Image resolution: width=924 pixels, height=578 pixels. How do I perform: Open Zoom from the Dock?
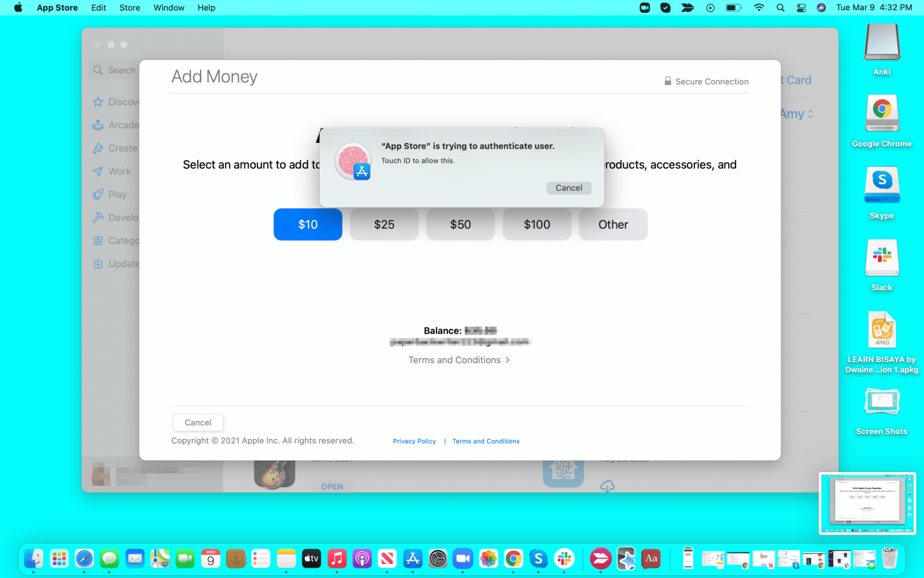[x=463, y=559]
